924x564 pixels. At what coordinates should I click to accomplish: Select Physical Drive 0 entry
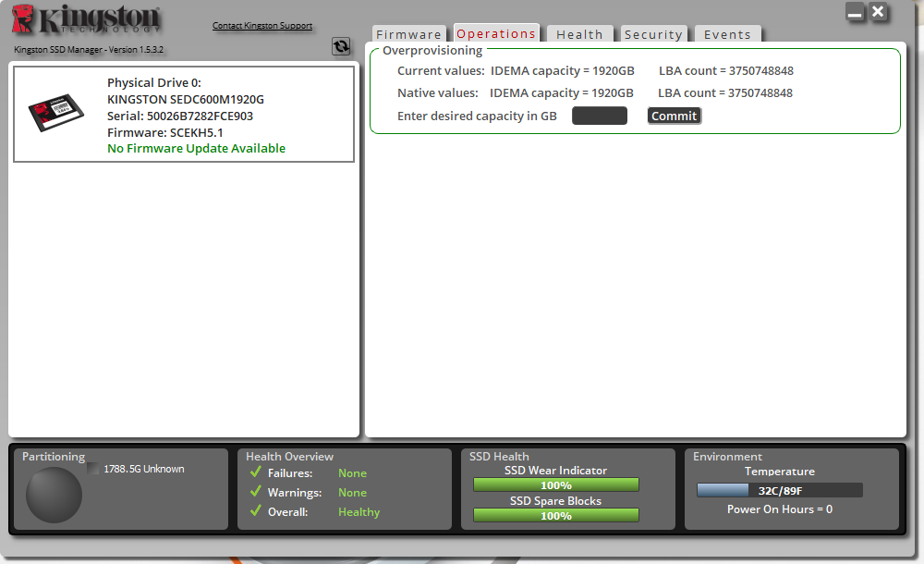click(184, 114)
